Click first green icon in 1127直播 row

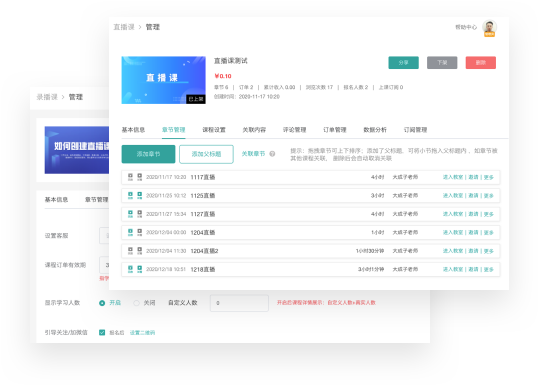130,214
